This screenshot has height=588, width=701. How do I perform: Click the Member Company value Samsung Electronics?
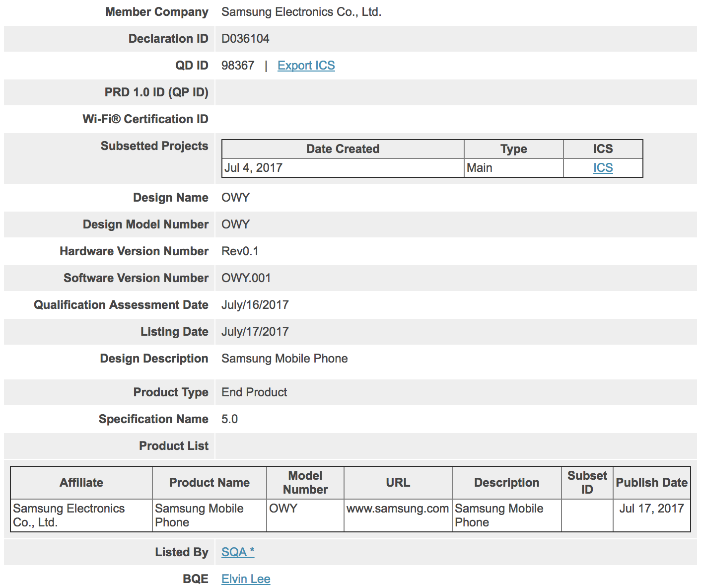[301, 12]
